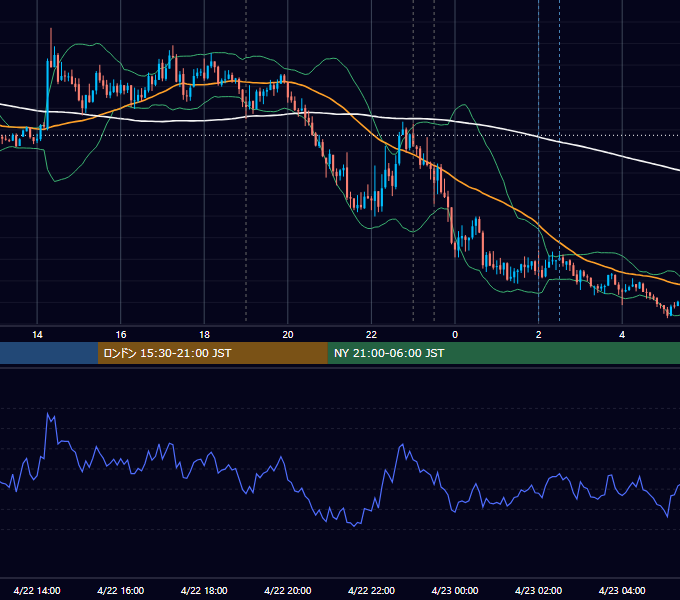Click the 4/22 16:00 label on indicator axis
Screen dimensions: 680x600
point(121,590)
